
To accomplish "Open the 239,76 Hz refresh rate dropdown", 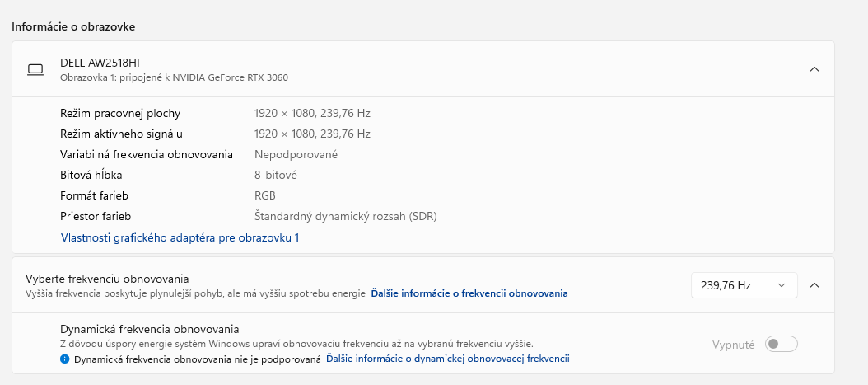I will [x=744, y=285].
